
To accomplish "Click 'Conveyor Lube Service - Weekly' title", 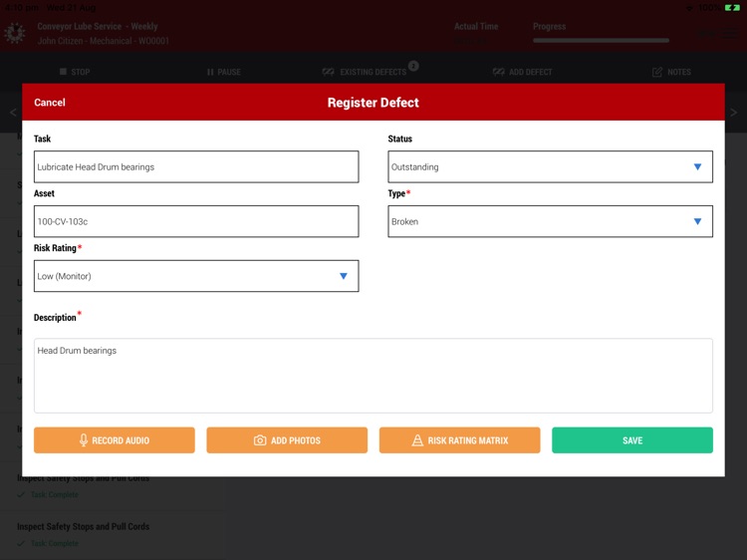I will 98,26.
